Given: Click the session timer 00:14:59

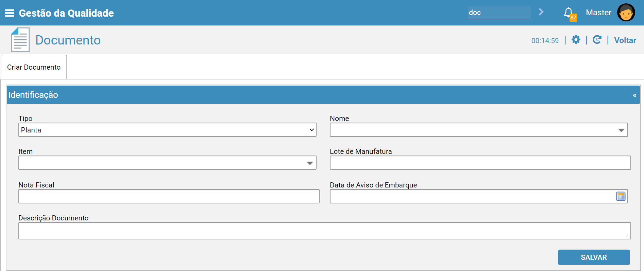Looking at the screenshot, I should point(545,41).
